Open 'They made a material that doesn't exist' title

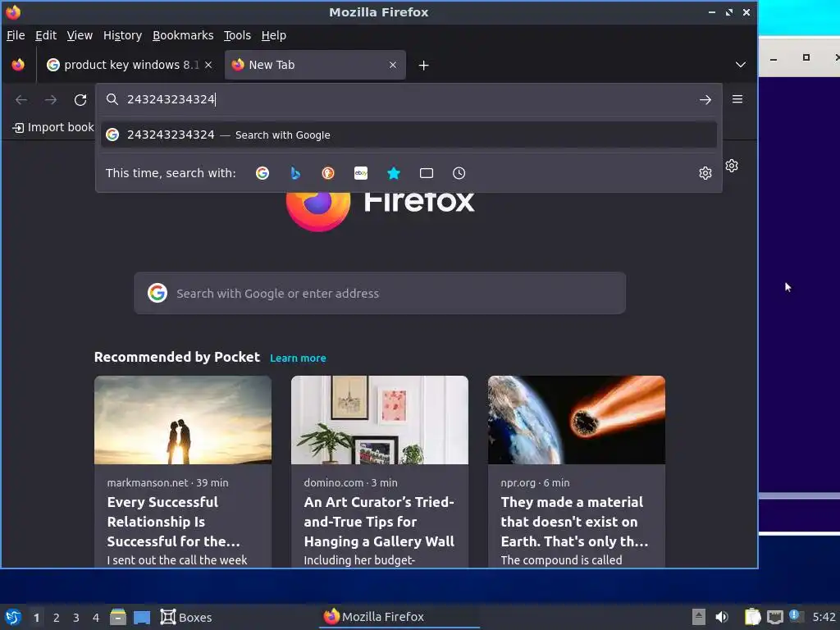(574, 522)
